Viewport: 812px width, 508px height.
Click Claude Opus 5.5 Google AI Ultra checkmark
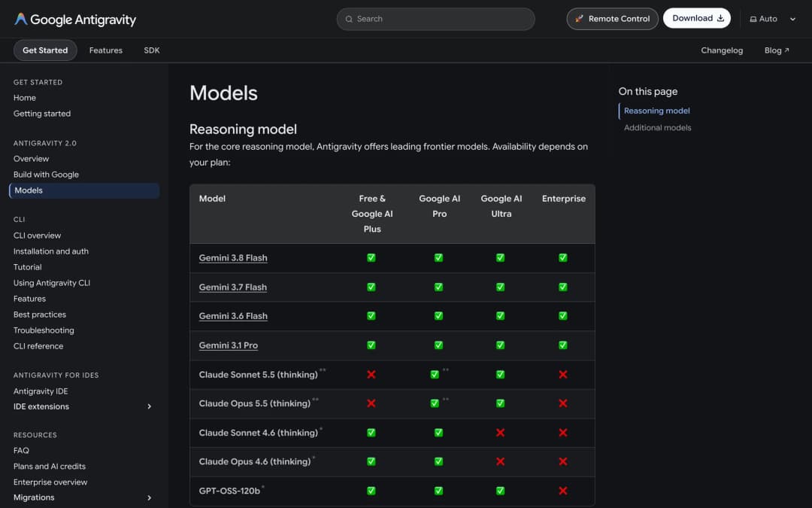click(500, 403)
